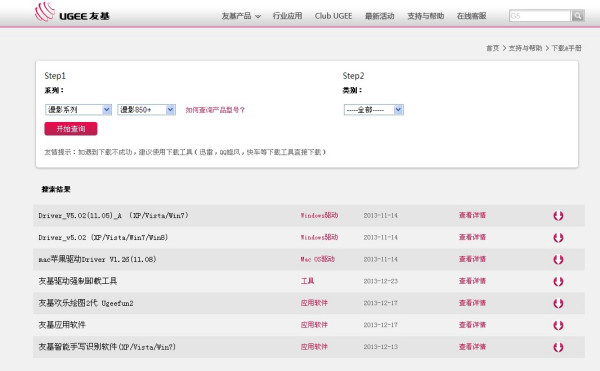Download 友基应用软件 via its download icon
The image size is (600, 371).
pyautogui.click(x=558, y=325)
